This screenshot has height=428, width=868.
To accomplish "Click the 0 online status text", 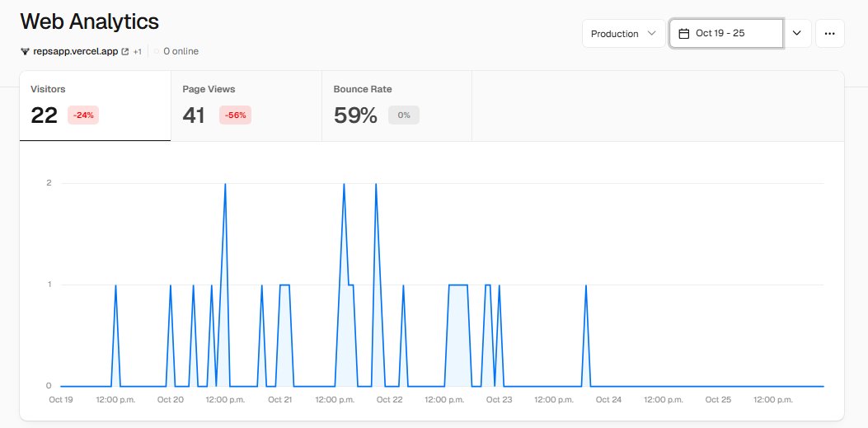I will point(181,51).
